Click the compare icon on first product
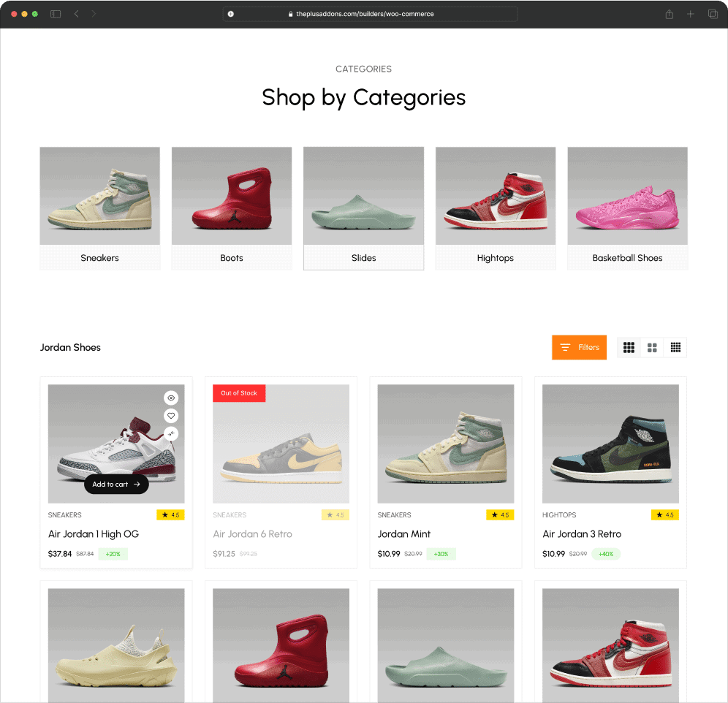Viewport: 728px width, 703px height. tap(171, 433)
